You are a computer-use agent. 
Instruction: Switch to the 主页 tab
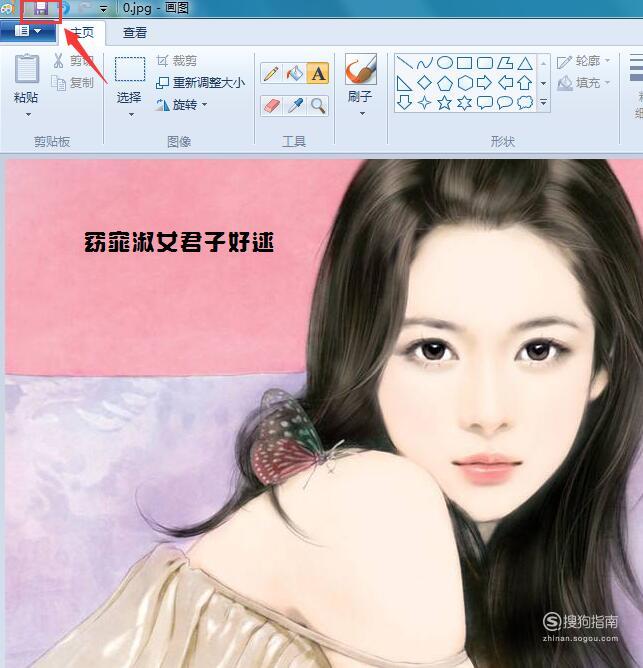pos(82,32)
